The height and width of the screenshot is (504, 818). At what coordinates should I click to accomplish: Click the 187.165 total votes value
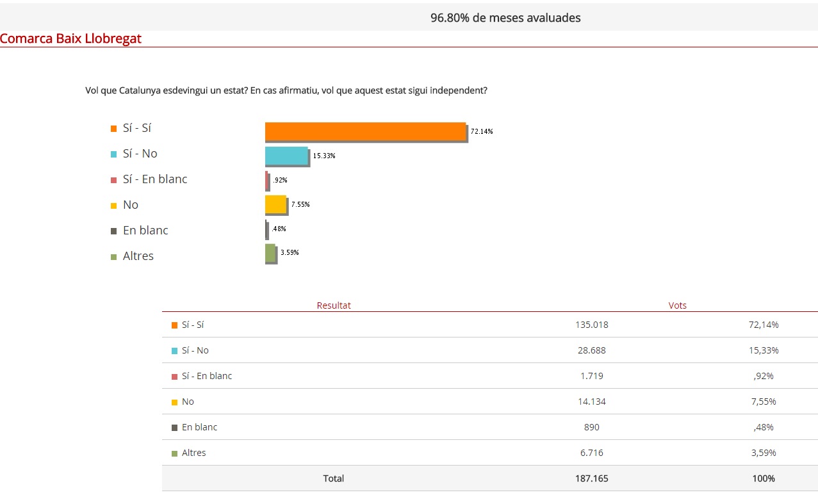[x=591, y=478]
